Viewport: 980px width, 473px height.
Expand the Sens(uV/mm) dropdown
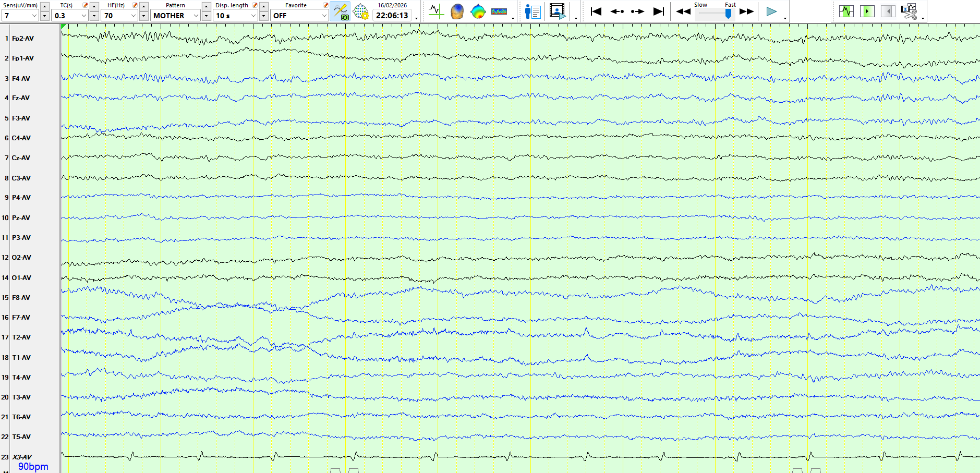click(x=34, y=16)
